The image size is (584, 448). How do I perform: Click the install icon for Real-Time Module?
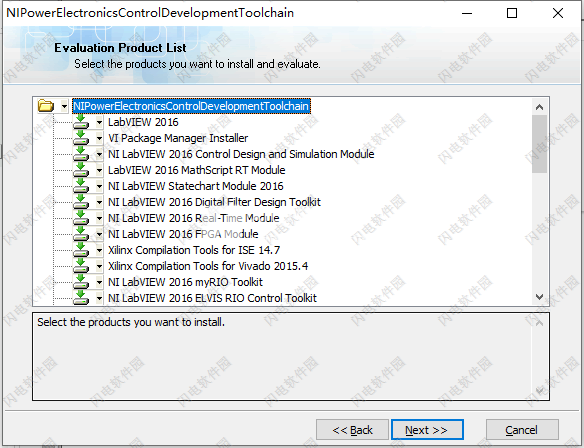pos(81,218)
